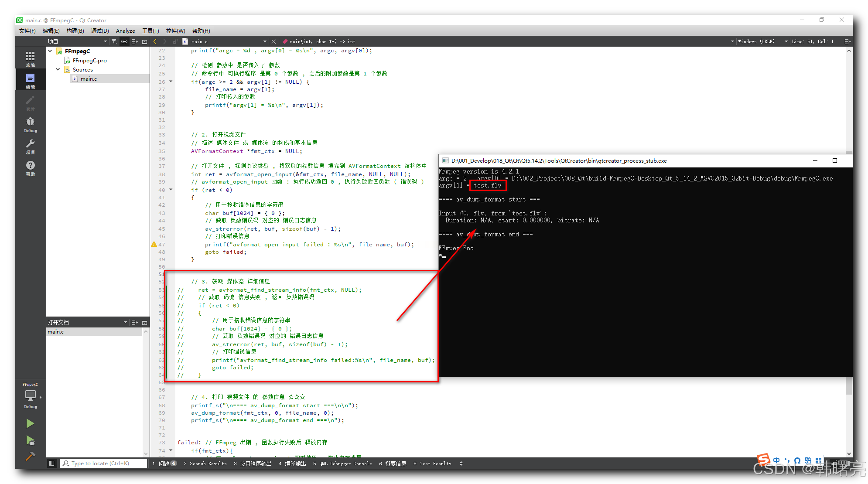Start debugging with the play-bug button
The width and height of the screenshot is (868, 484).
point(30,440)
